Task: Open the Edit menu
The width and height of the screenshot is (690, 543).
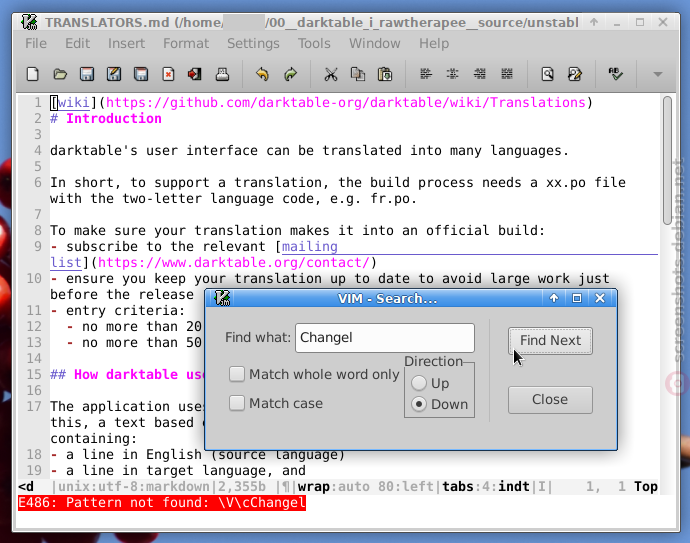Action: click(x=77, y=44)
